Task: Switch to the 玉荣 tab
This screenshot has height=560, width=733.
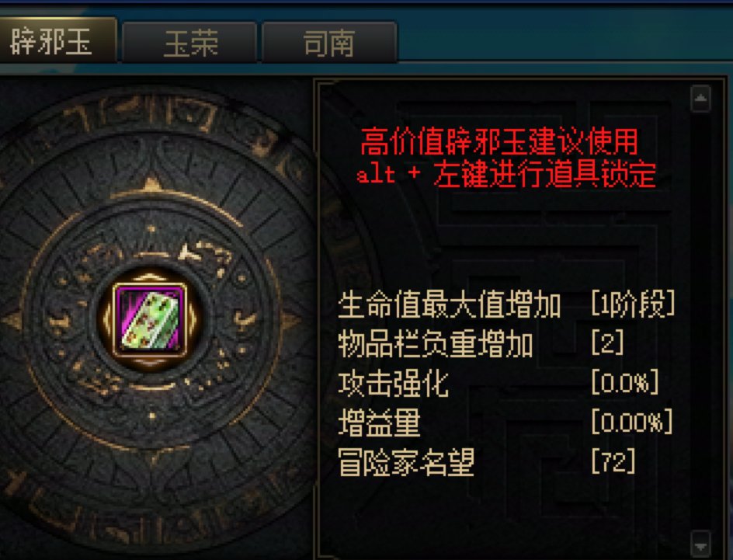Action: point(189,43)
